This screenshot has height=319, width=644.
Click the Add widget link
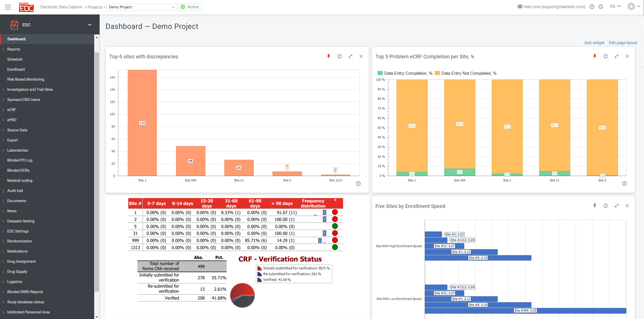pos(594,43)
